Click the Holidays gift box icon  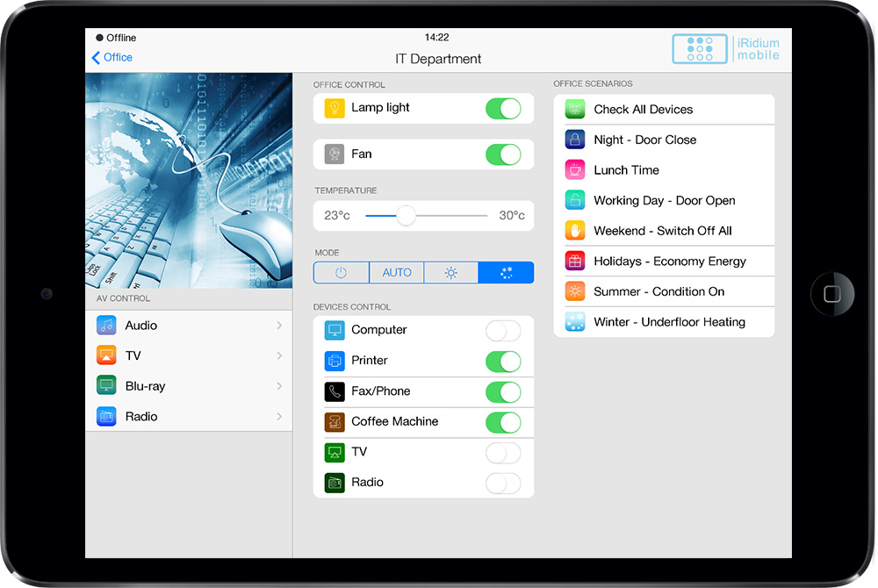click(x=575, y=261)
